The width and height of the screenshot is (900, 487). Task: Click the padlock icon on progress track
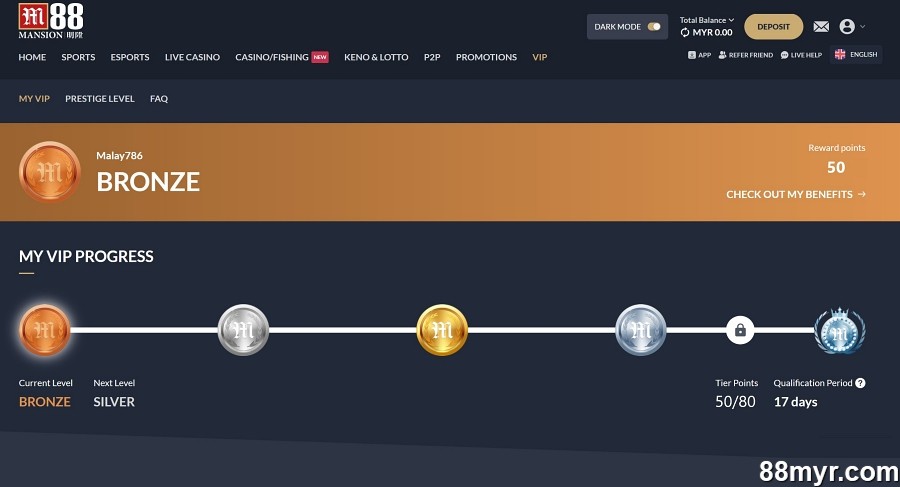[x=740, y=330]
